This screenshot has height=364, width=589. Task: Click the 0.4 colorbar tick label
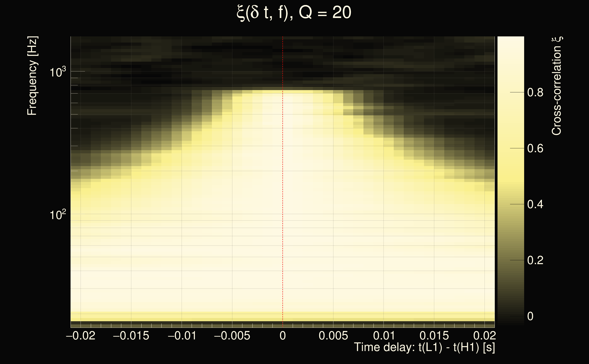[535, 204]
